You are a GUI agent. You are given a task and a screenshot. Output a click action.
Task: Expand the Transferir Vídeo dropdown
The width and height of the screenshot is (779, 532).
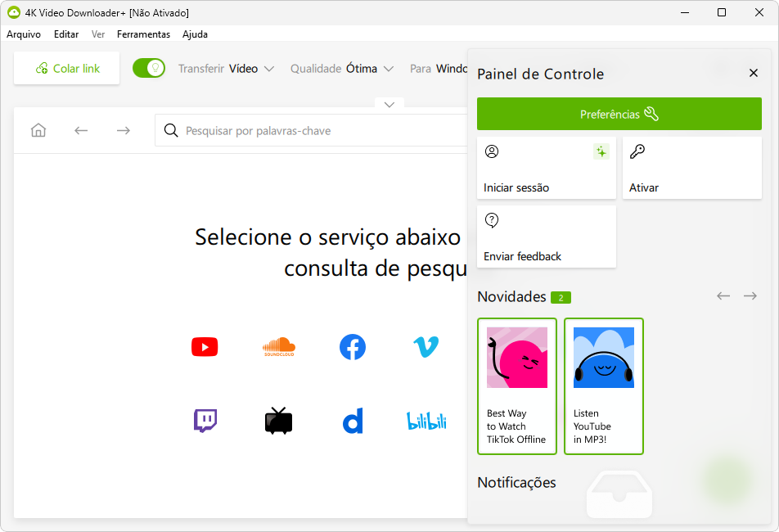[226, 69]
